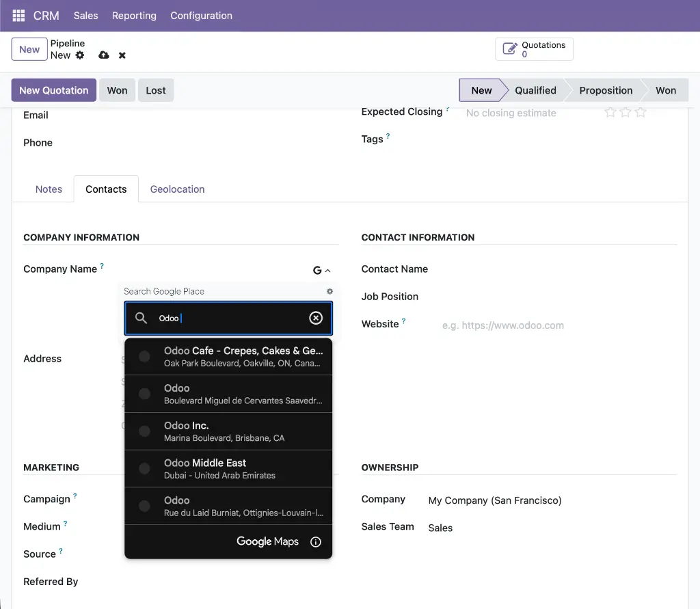Click the Sales team value
The height and width of the screenshot is (609, 700).
[440, 528]
